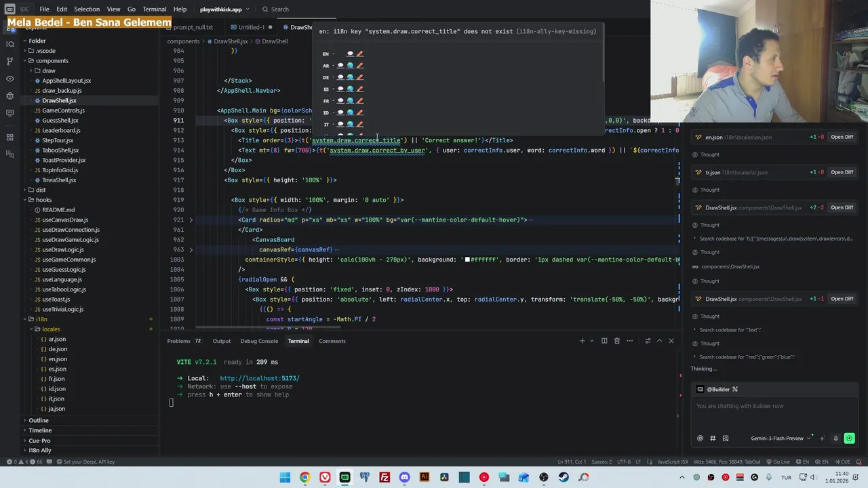Screen dimensions: 868x488
Task: Open the Search view in activity bar
Action: tap(9, 44)
